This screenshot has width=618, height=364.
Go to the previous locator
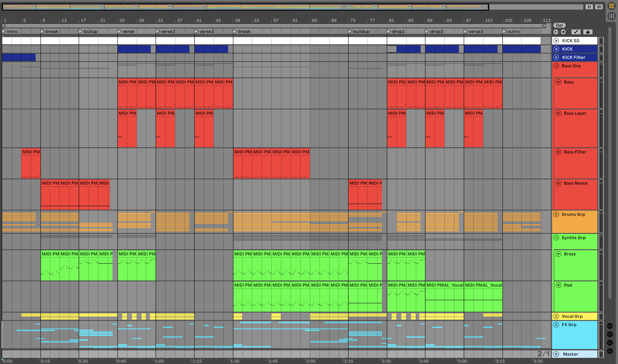tap(556, 32)
